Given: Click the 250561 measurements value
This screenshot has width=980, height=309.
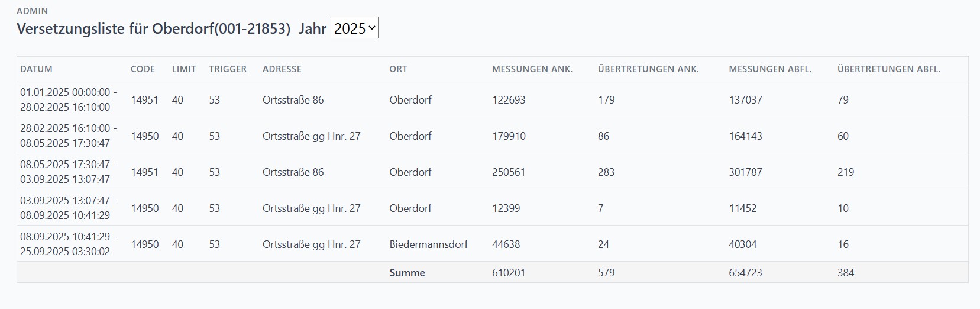Looking at the screenshot, I should coord(509,172).
